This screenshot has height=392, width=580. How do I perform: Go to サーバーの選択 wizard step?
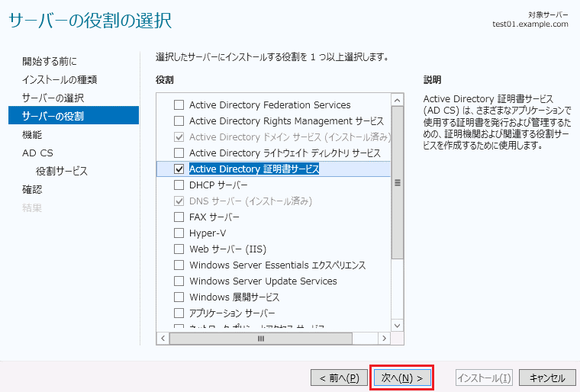pos(53,98)
